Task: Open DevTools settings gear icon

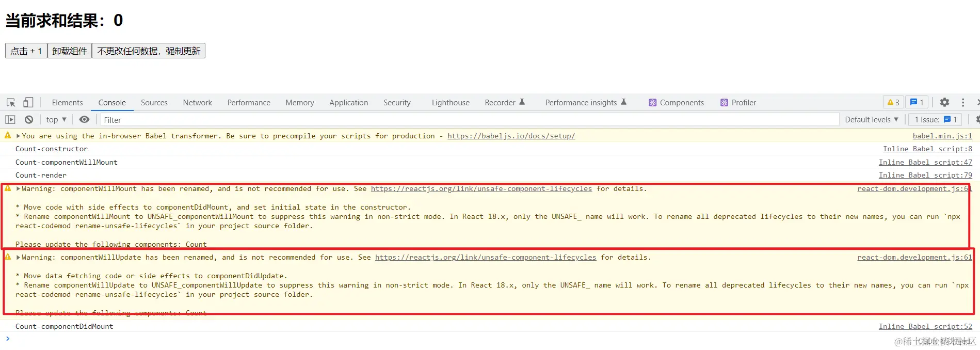Action: click(x=944, y=102)
